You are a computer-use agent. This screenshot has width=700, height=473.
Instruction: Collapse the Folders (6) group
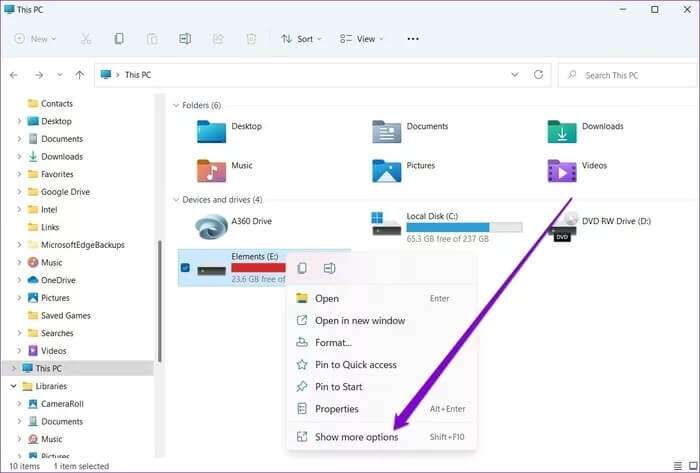(176, 105)
